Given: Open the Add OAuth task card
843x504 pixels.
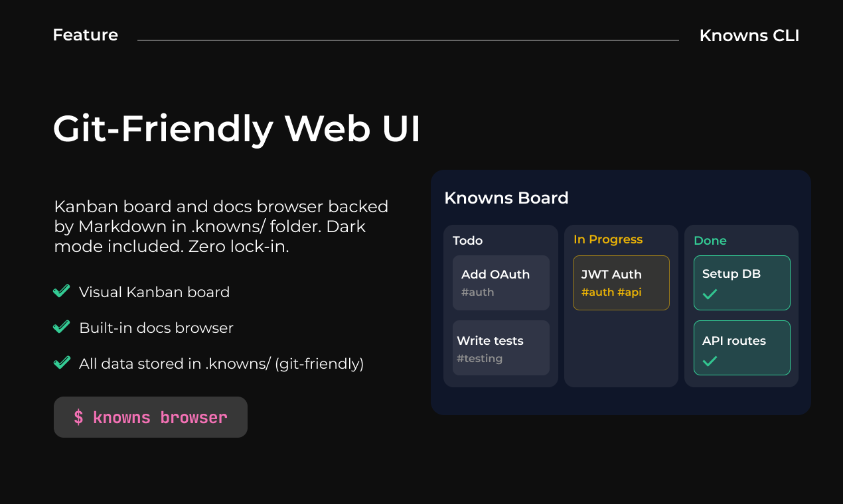Looking at the screenshot, I should click(x=501, y=283).
